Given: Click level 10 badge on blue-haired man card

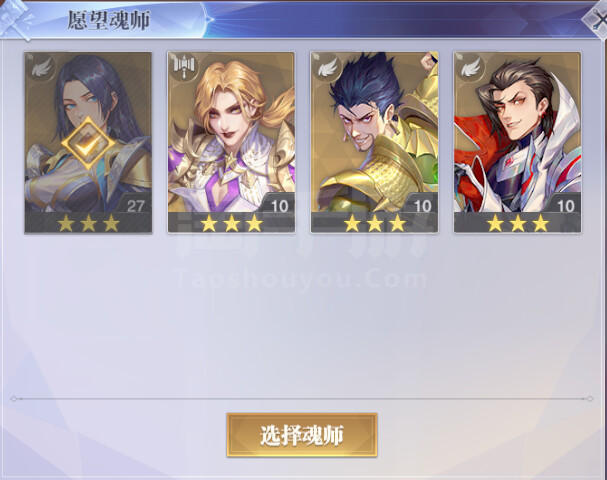Looking at the screenshot, I should click(x=422, y=206).
